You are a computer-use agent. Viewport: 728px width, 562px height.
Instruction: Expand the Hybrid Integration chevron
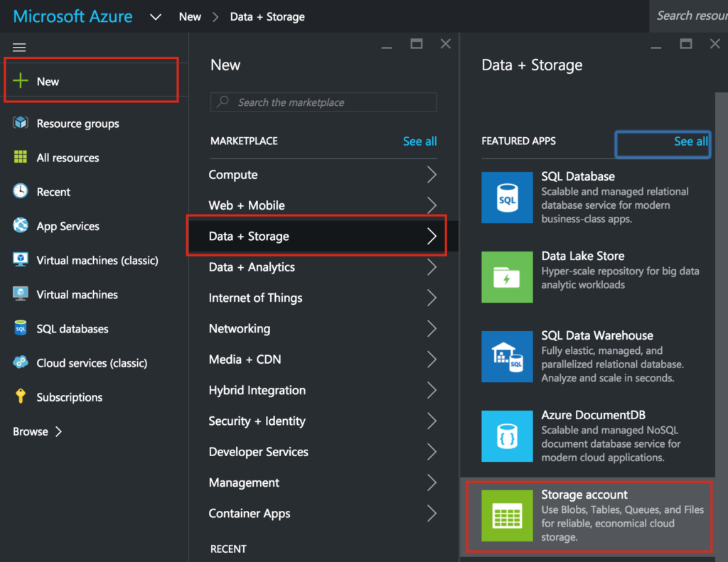pyautogui.click(x=432, y=390)
